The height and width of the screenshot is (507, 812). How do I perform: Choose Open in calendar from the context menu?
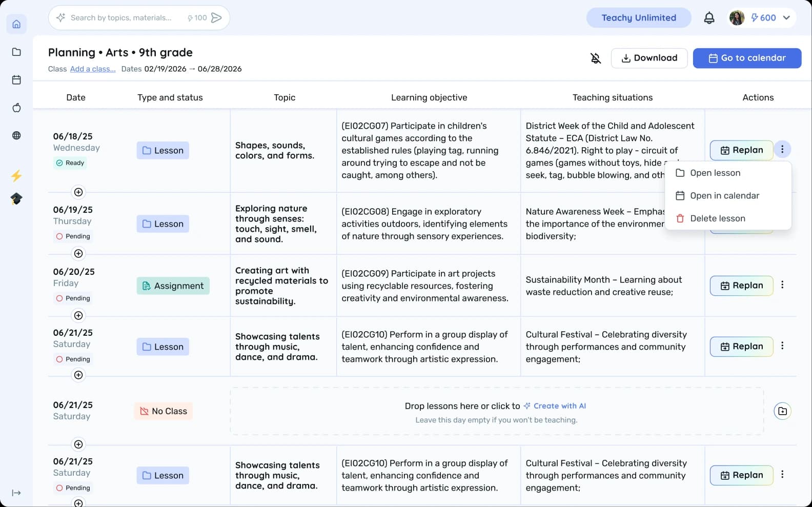pyautogui.click(x=728, y=195)
